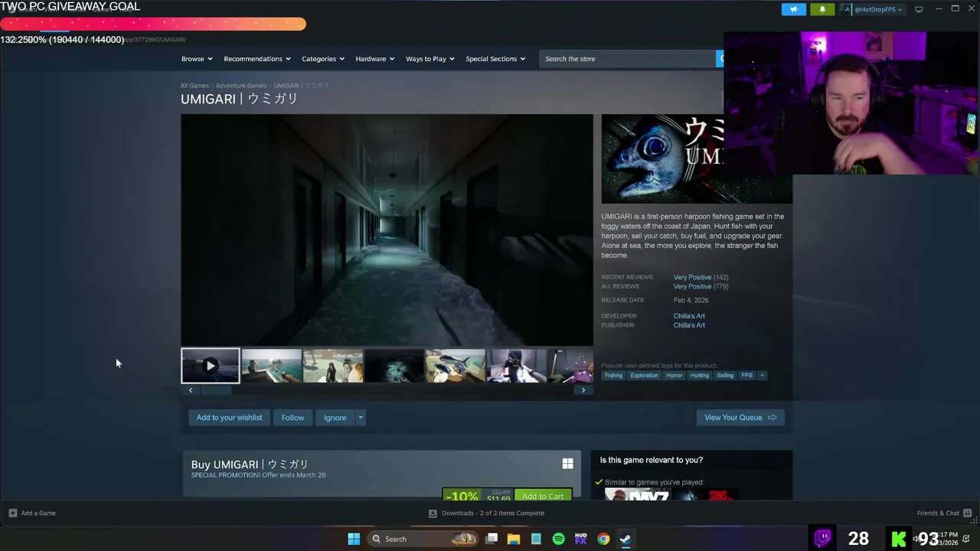
Task: Click the Kick overlay icon
Action: click(898, 538)
